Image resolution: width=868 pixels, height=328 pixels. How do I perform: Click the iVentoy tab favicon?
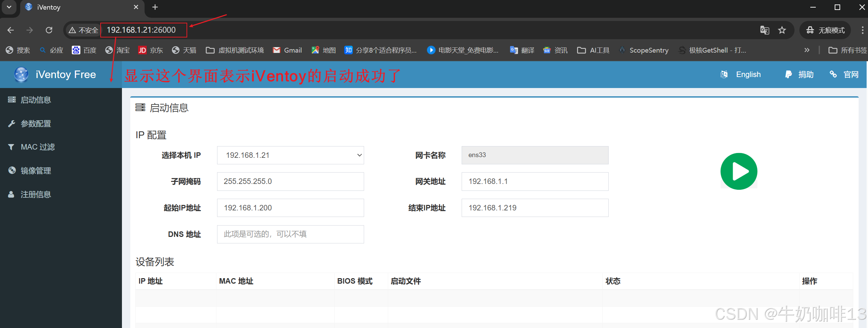(x=29, y=7)
